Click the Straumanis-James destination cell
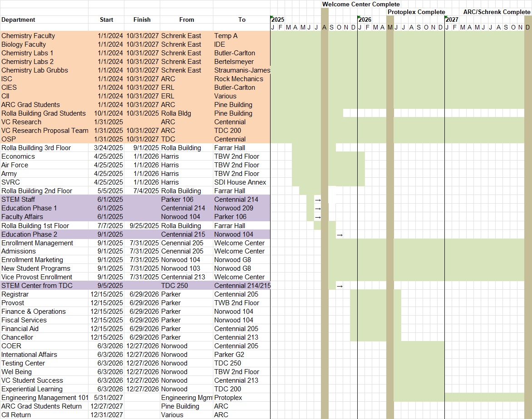 point(242,70)
